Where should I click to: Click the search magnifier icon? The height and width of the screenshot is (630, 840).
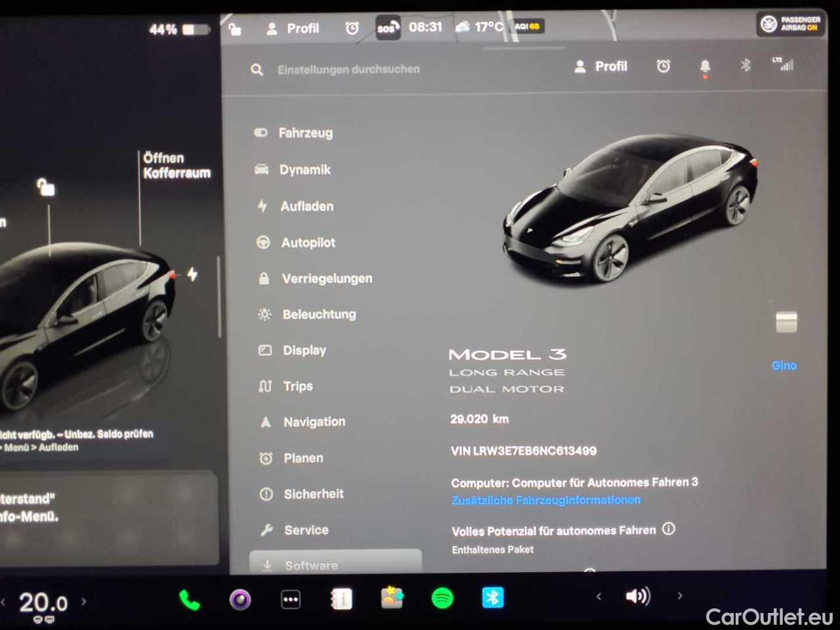tap(257, 69)
